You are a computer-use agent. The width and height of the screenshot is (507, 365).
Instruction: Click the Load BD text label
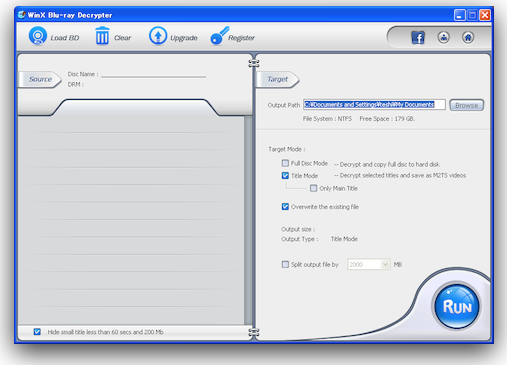point(65,38)
